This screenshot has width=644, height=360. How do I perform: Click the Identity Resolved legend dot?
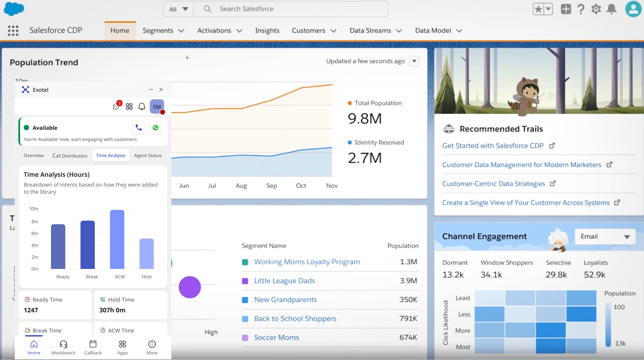(350, 142)
